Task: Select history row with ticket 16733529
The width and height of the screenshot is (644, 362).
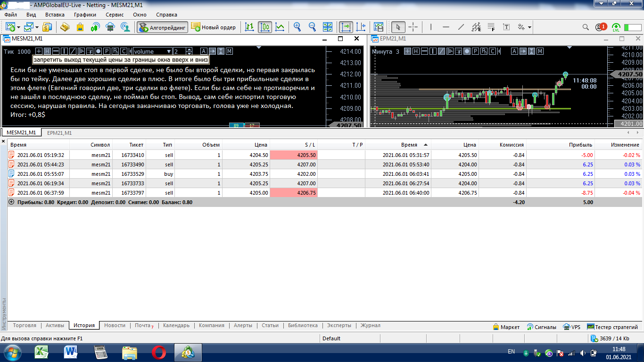Action: (325, 174)
